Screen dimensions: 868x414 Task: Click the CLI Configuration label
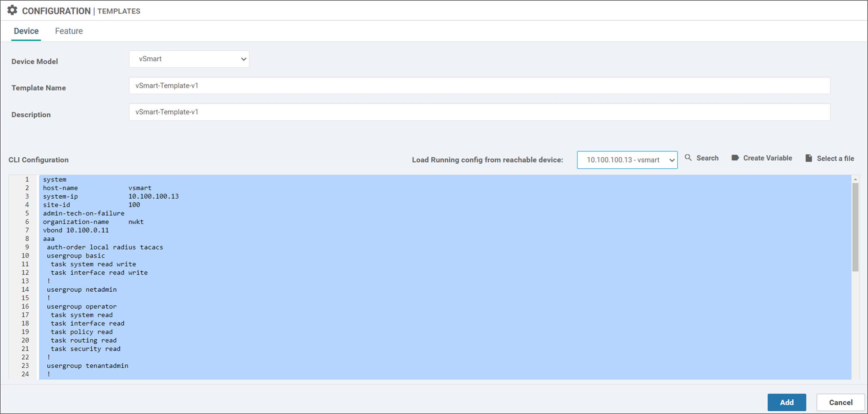pyautogui.click(x=38, y=160)
